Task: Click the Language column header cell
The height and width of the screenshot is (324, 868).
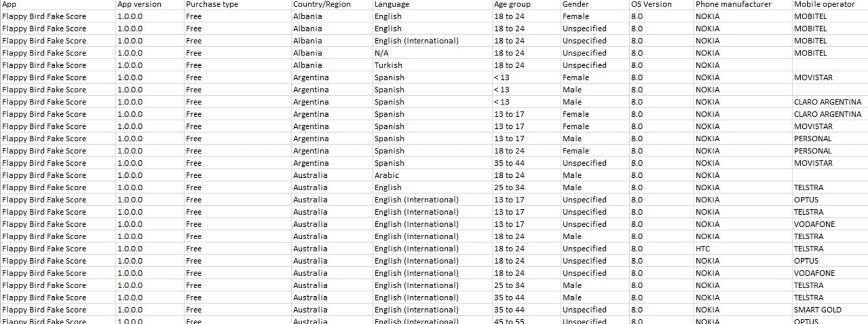Action: point(432,4)
